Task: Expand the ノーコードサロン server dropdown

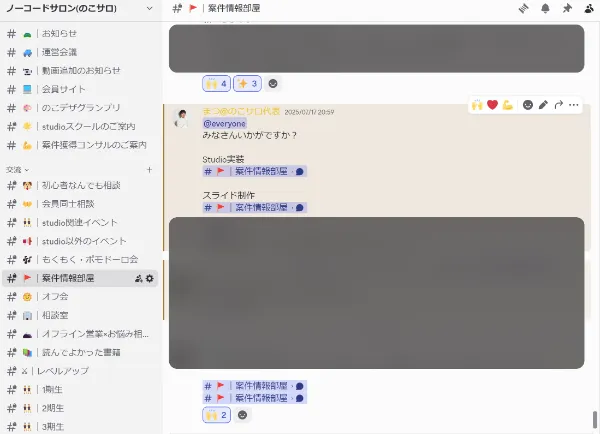Action: tap(150, 8)
